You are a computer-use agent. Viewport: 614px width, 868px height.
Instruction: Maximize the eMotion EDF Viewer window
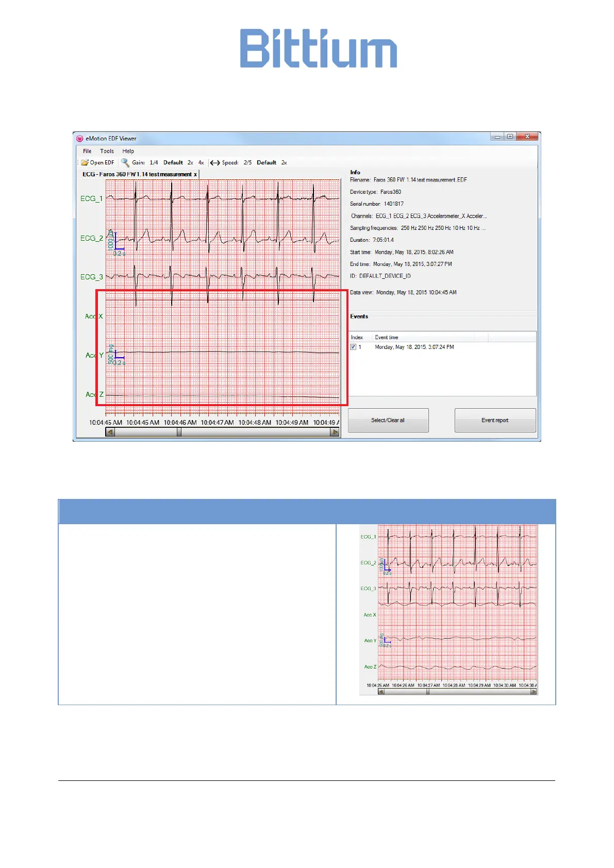pos(510,137)
